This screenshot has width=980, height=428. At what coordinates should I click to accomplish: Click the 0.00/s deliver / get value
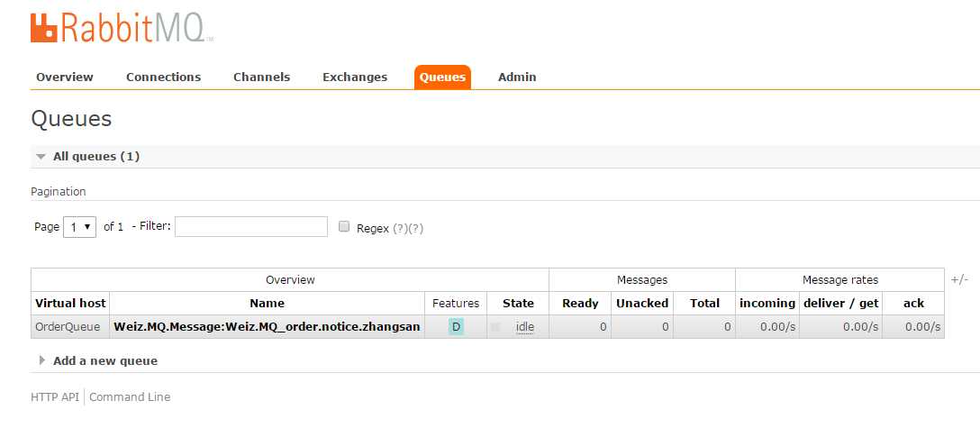click(860, 326)
